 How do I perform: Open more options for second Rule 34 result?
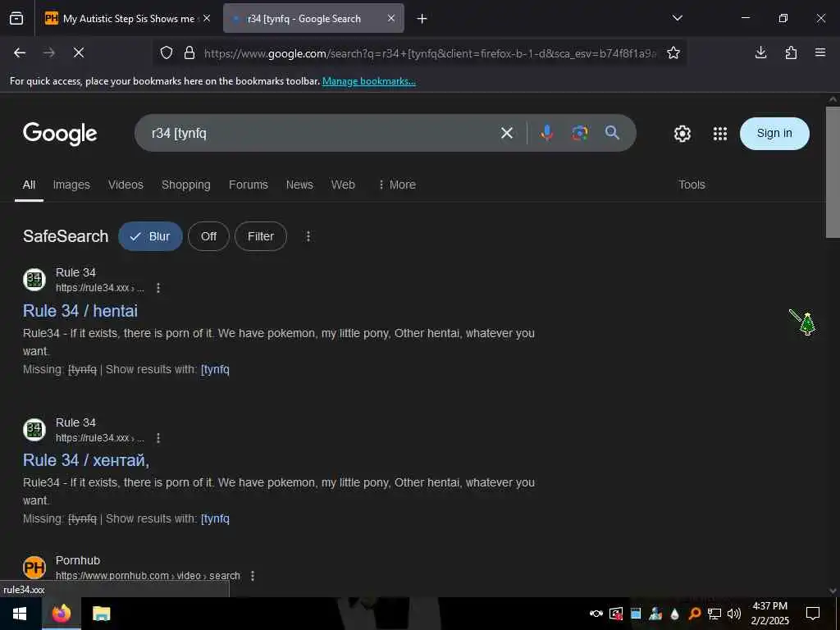pos(158,438)
